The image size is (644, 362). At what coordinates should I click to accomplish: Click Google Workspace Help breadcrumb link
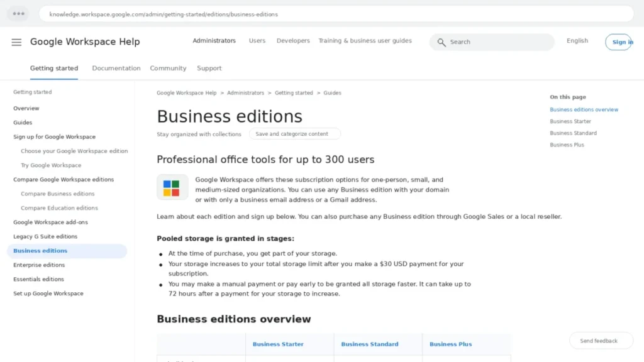tap(186, 93)
